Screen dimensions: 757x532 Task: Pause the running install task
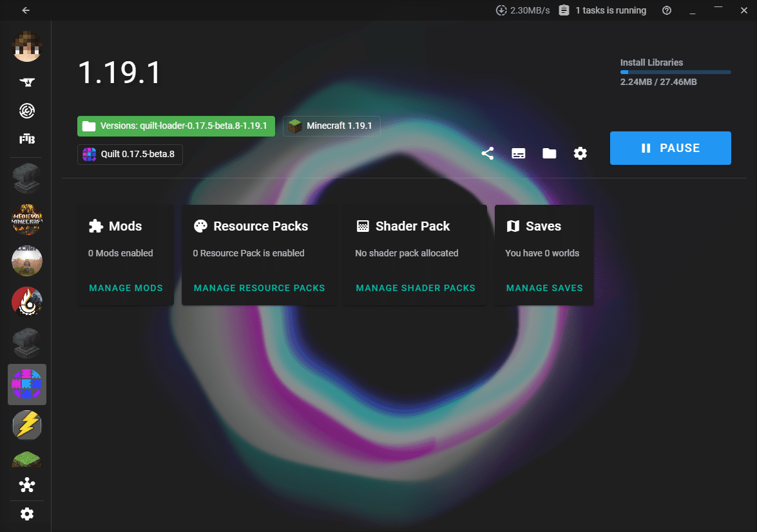tap(671, 148)
